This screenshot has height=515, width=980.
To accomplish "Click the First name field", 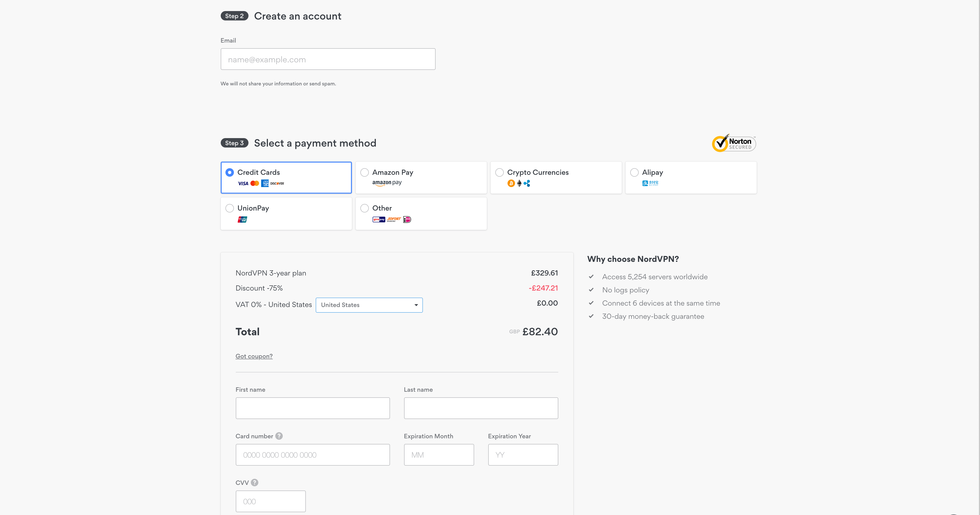I will tap(313, 408).
